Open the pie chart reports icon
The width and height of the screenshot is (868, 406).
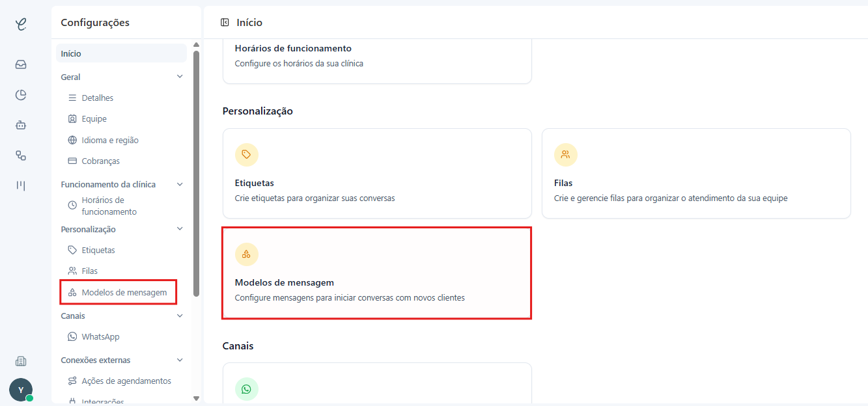click(x=21, y=95)
